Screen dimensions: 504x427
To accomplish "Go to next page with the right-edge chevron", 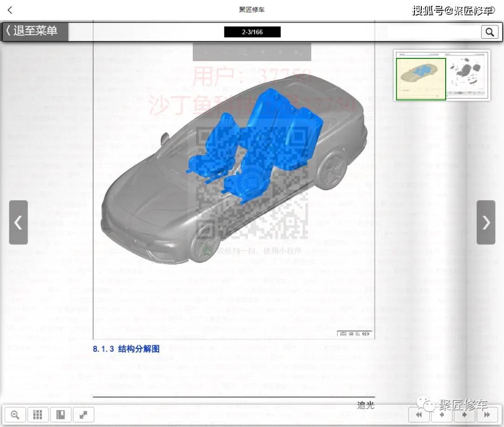I will tap(486, 222).
